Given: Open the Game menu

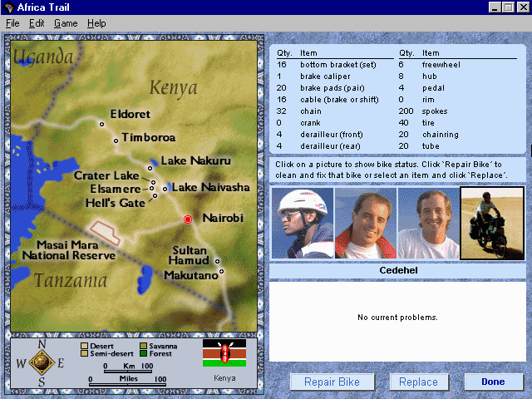Looking at the screenshot, I should (x=66, y=23).
